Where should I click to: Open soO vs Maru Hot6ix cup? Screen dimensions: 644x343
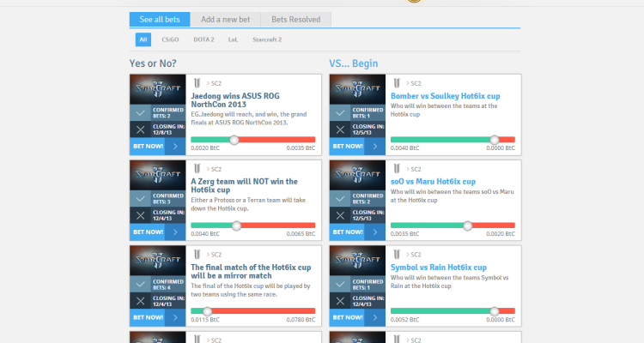coord(433,181)
